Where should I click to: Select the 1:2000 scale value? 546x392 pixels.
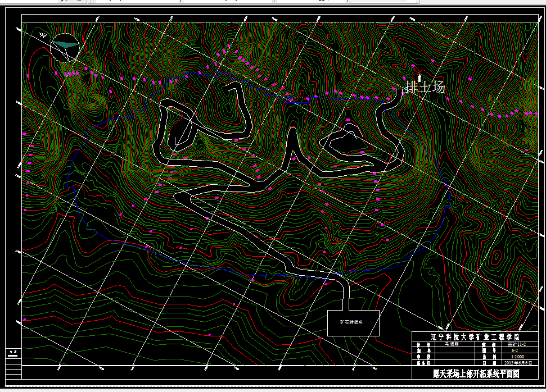click(517, 357)
